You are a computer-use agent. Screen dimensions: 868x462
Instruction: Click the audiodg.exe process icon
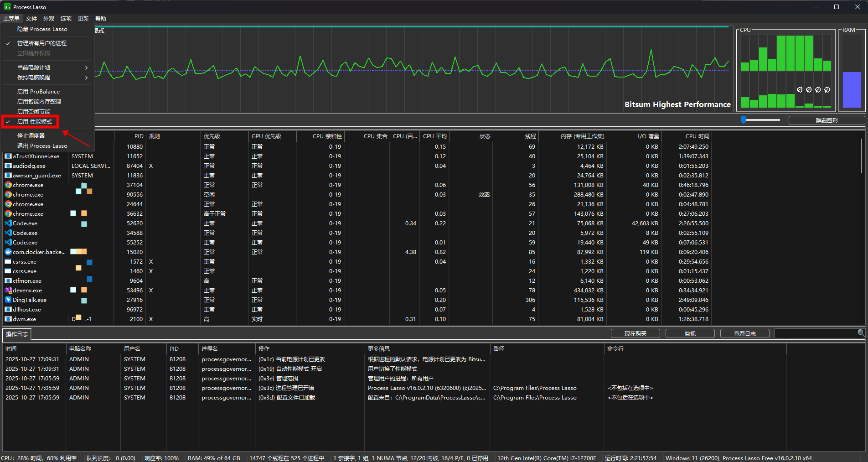pos(8,166)
